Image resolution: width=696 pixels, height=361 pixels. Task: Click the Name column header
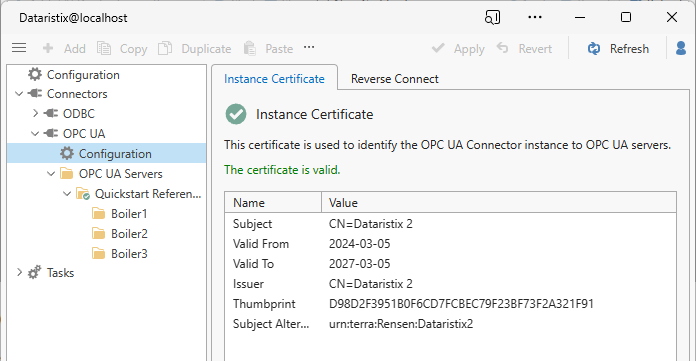273,202
